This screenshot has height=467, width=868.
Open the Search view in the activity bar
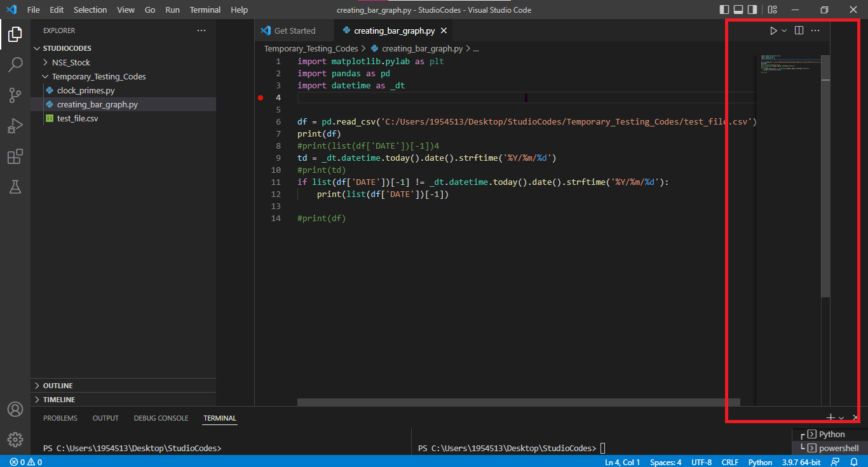[15, 64]
